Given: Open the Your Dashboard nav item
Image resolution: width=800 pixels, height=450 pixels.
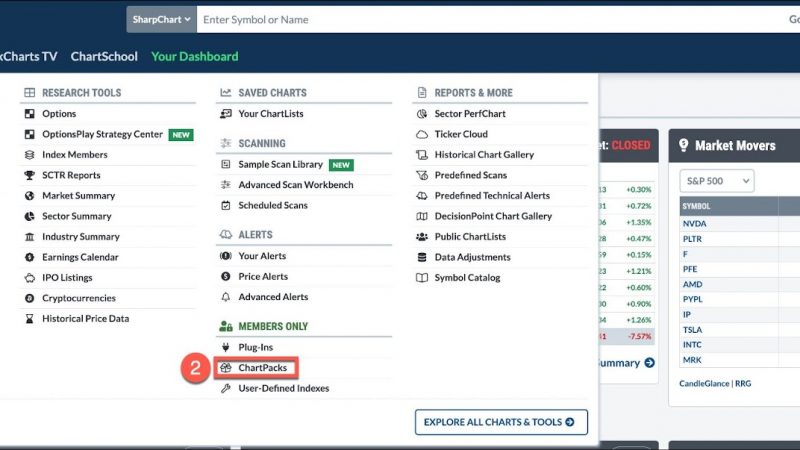Looking at the screenshot, I should [194, 56].
